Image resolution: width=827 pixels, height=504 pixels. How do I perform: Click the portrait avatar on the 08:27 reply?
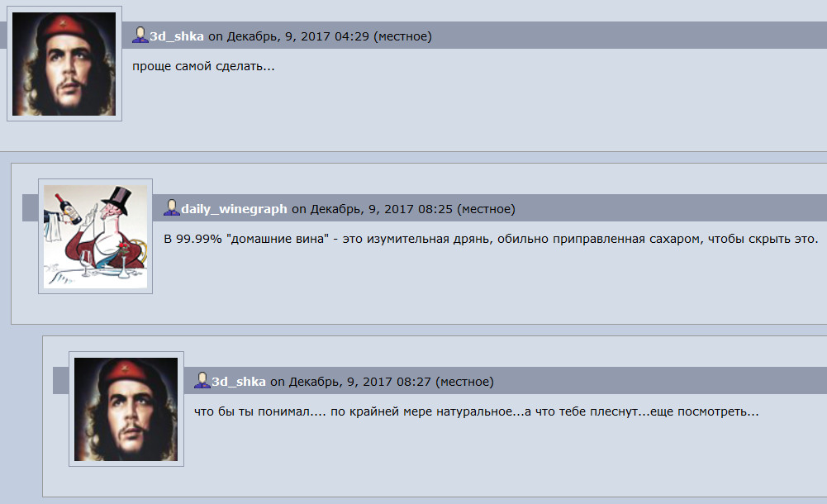tap(126, 409)
